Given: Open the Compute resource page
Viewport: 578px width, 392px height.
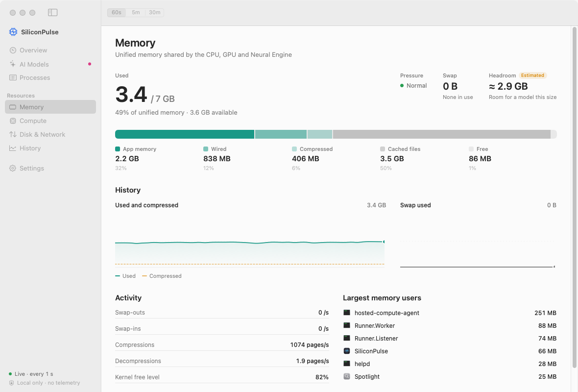Looking at the screenshot, I should 50,121.
